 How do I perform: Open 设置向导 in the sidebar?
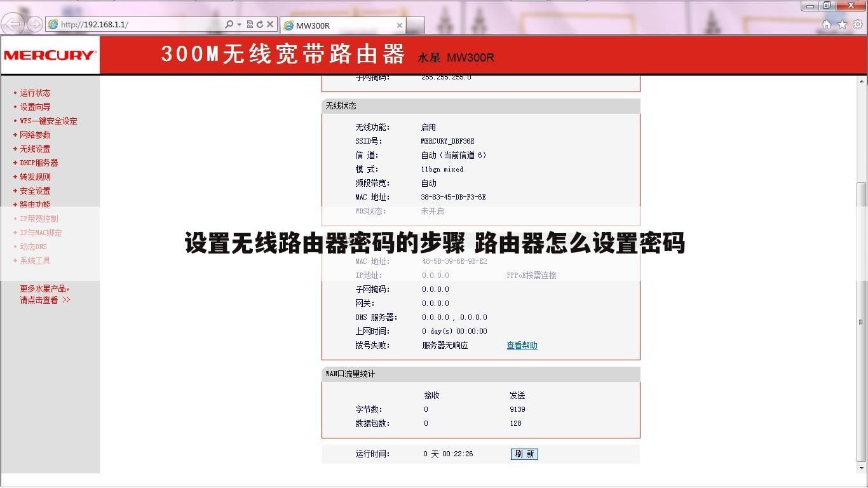pos(35,107)
